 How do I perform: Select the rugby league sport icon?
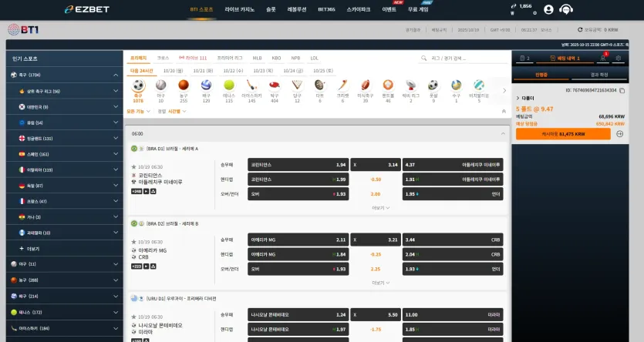[x=411, y=85]
